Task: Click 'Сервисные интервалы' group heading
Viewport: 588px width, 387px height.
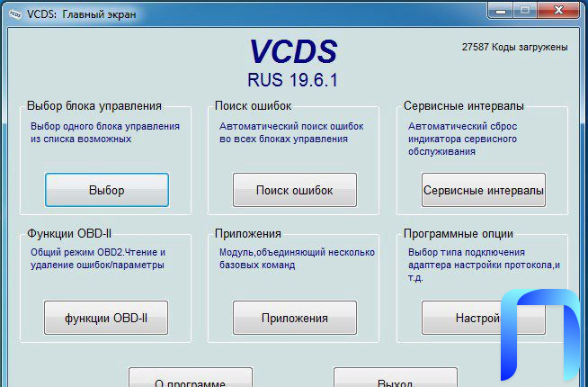Action: click(464, 106)
